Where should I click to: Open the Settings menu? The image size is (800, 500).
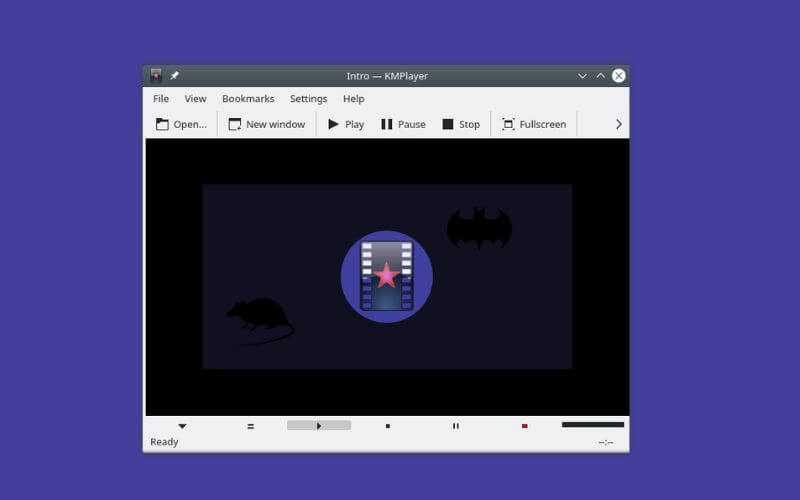[x=308, y=99]
